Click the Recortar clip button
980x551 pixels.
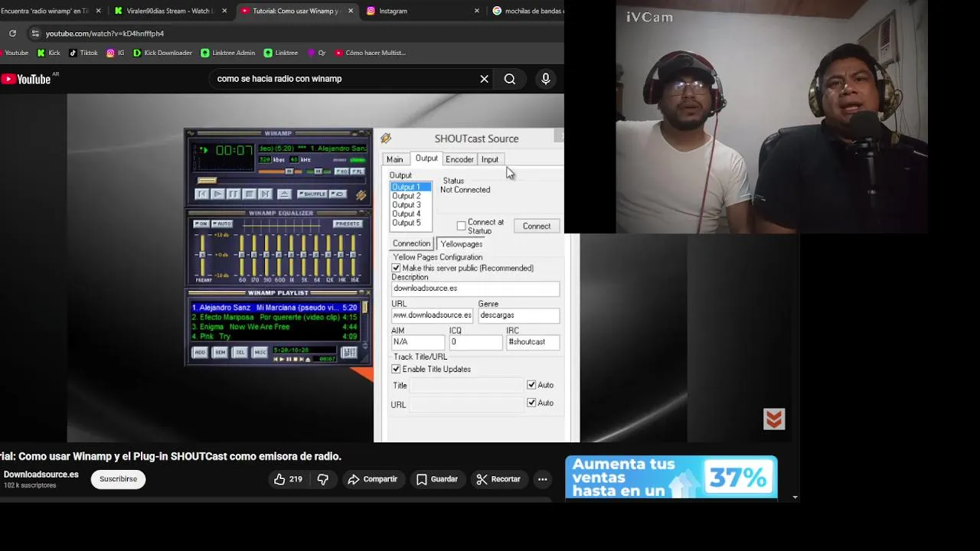click(x=498, y=479)
